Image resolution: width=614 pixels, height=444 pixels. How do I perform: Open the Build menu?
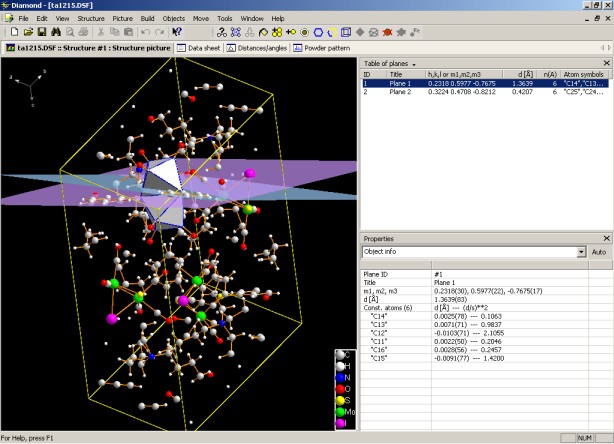point(147,18)
